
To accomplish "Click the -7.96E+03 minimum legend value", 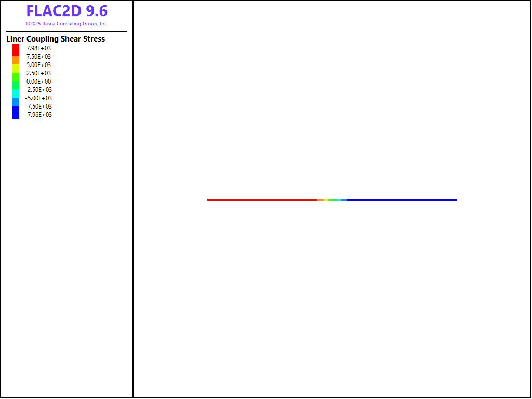I will pyautogui.click(x=38, y=115).
